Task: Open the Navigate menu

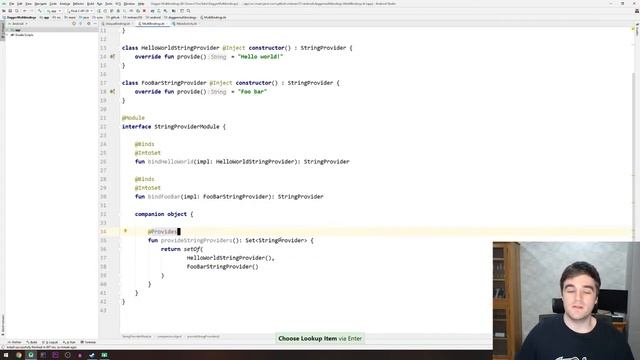Action: 40,4
